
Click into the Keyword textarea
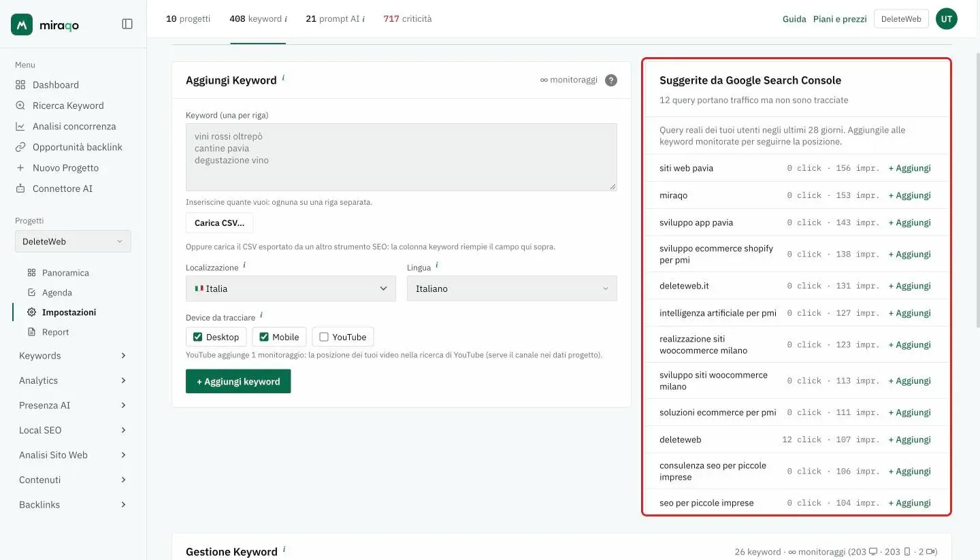(402, 157)
